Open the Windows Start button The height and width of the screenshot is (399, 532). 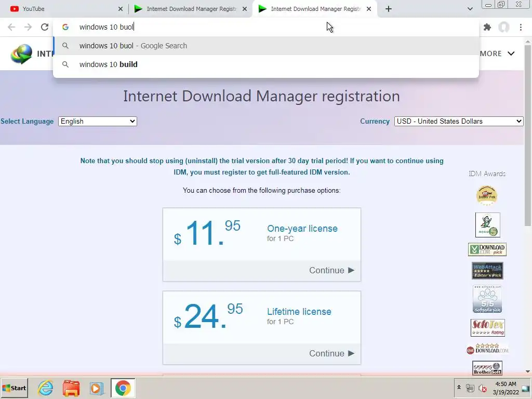[x=14, y=388]
